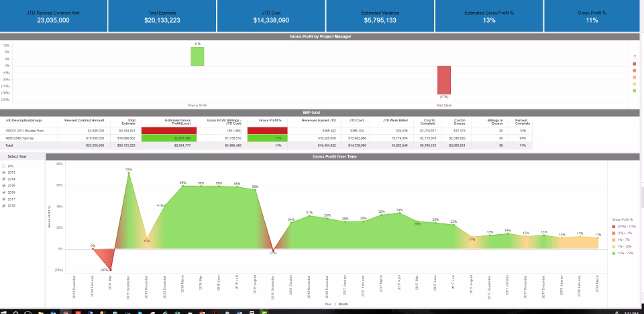Click the 34% data point near 2017 April

[399, 213]
